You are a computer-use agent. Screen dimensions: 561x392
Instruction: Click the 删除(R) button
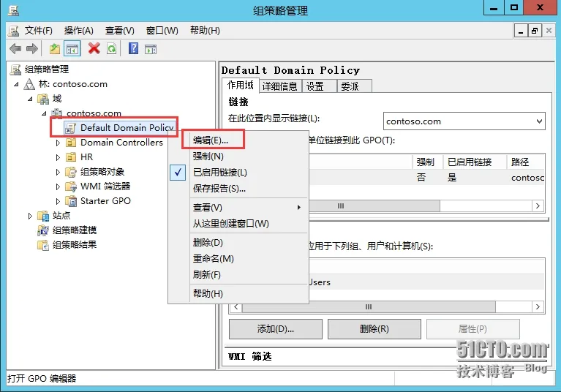(x=374, y=329)
